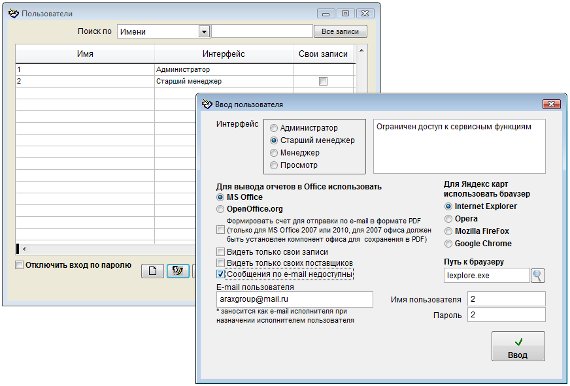Toggle Видеть только свои записи checkbox
Image resolution: width=570 pixels, height=386 pixels.
click(220, 252)
